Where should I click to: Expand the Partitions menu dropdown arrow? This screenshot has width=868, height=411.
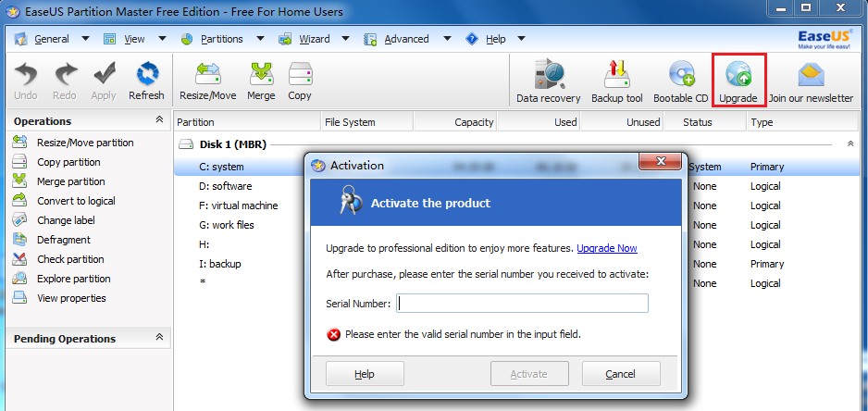(x=260, y=39)
